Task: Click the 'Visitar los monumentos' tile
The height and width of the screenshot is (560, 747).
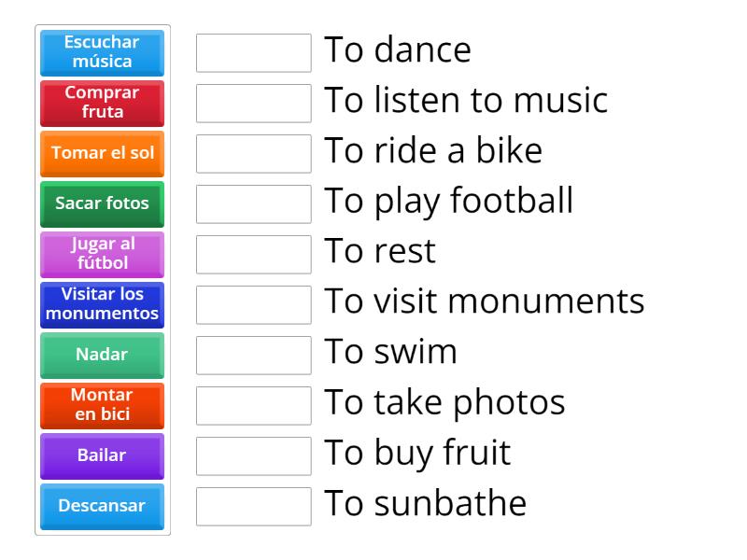Action: (x=102, y=305)
